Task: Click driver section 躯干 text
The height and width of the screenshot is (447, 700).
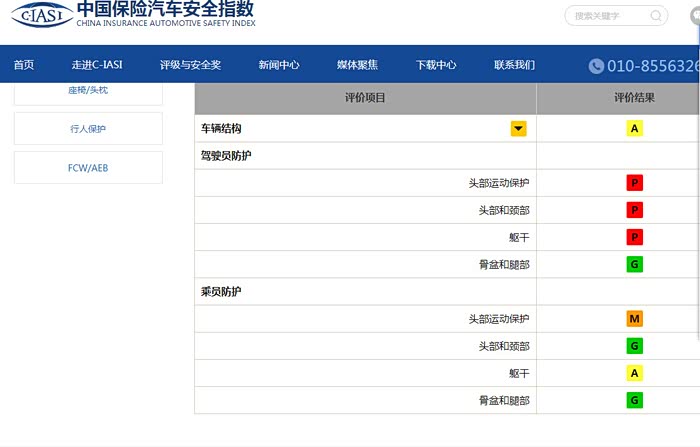Action: click(519, 238)
